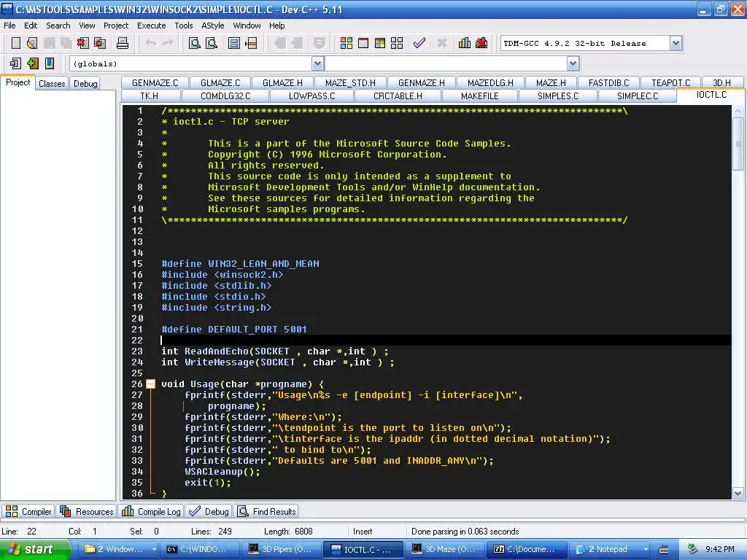Click the #include <winsock2.h> code line

(x=222, y=275)
